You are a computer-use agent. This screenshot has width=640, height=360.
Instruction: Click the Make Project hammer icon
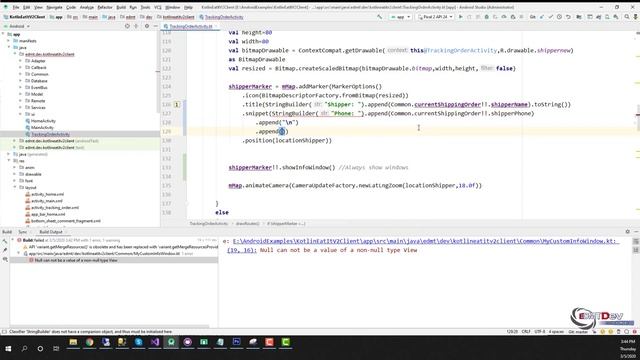(x=380, y=17)
